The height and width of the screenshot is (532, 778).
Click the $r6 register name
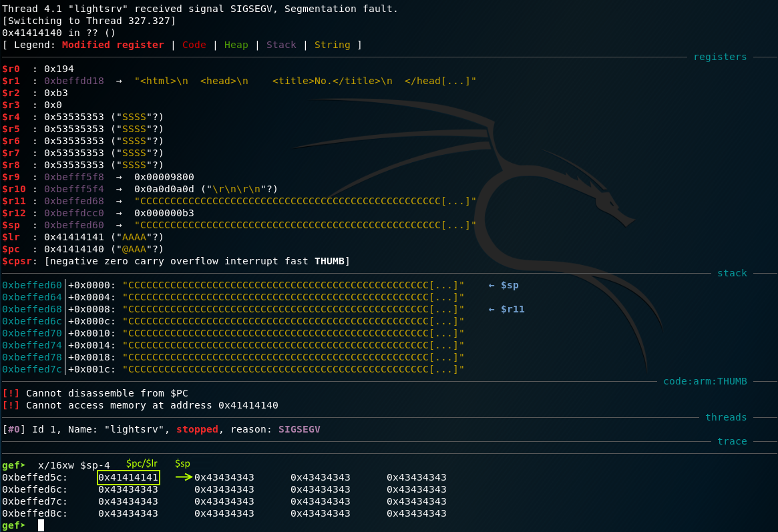coord(11,141)
